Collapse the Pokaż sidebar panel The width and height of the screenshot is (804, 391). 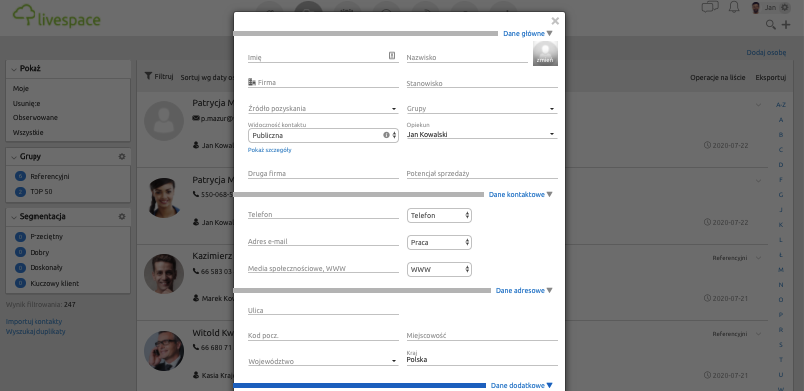pos(14,69)
